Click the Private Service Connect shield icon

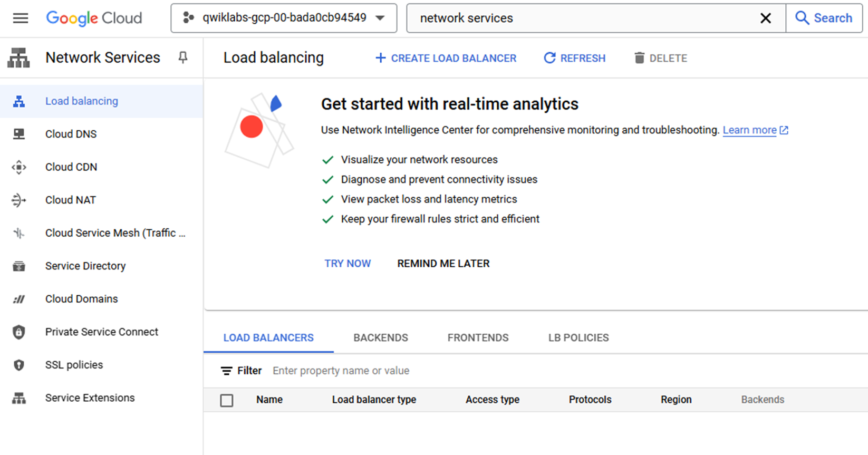click(19, 332)
